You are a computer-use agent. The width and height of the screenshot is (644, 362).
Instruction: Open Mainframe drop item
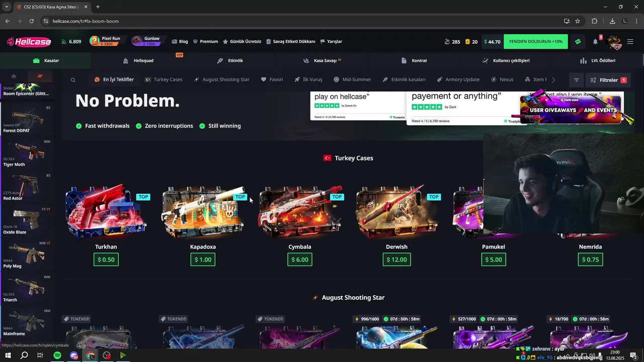tap(27, 322)
